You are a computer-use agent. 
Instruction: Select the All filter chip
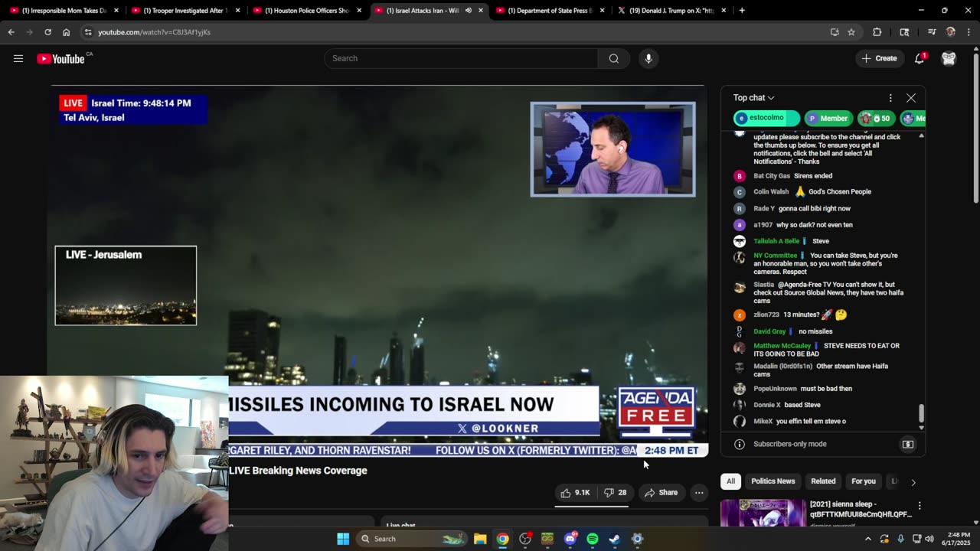(x=731, y=481)
